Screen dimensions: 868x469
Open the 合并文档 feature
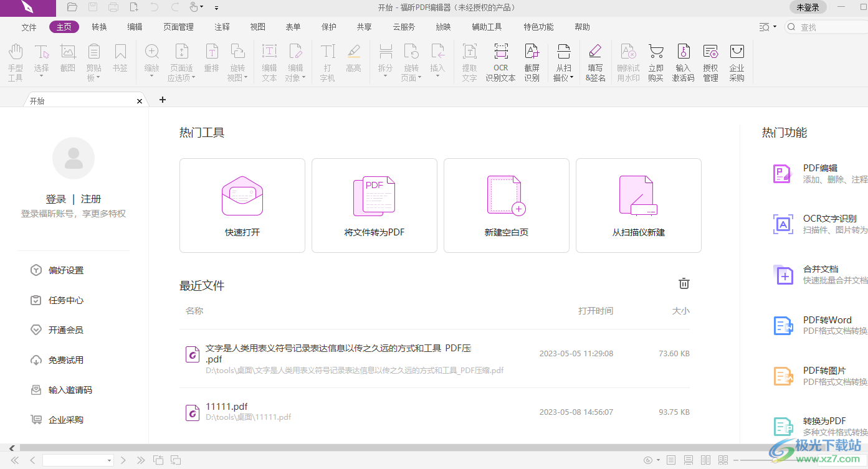(x=820, y=275)
